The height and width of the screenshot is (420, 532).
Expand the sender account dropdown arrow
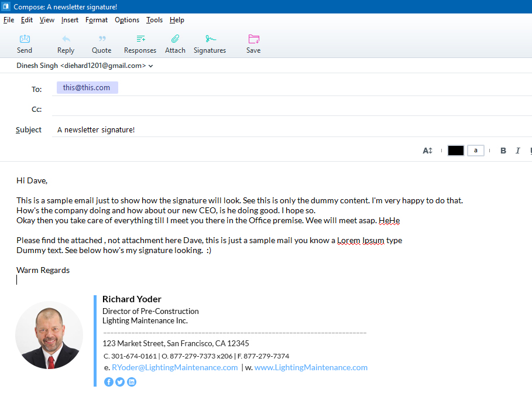tap(150, 66)
